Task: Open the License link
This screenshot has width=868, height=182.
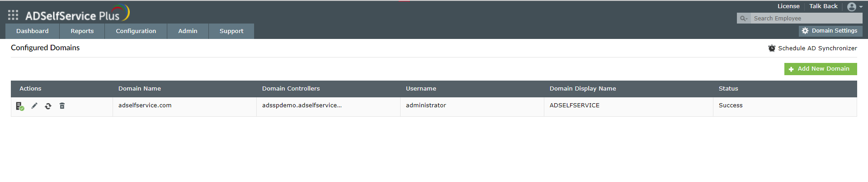Action: (788, 6)
